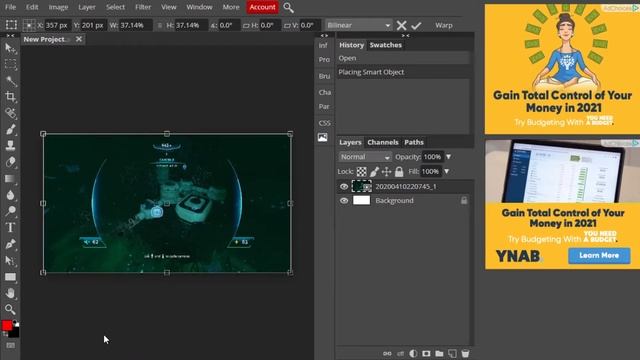Screen dimensions: 640x360
Task: Select the Move tool
Action: 10,49
